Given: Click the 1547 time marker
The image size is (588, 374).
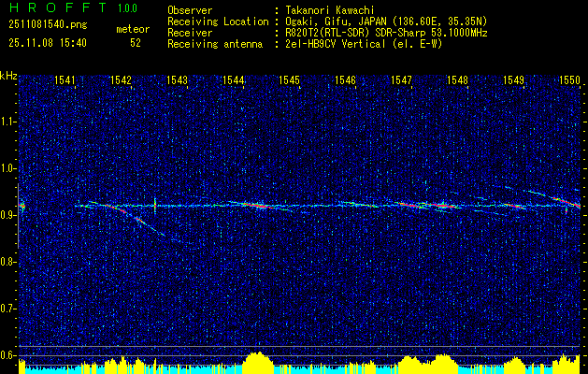Looking at the screenshot, I should [401, 81].
